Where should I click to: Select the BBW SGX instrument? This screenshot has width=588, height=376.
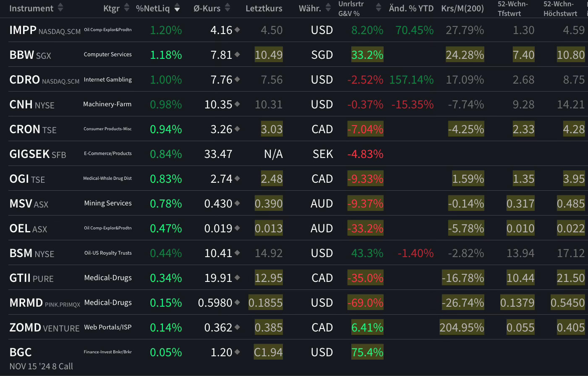pos(30,55)
